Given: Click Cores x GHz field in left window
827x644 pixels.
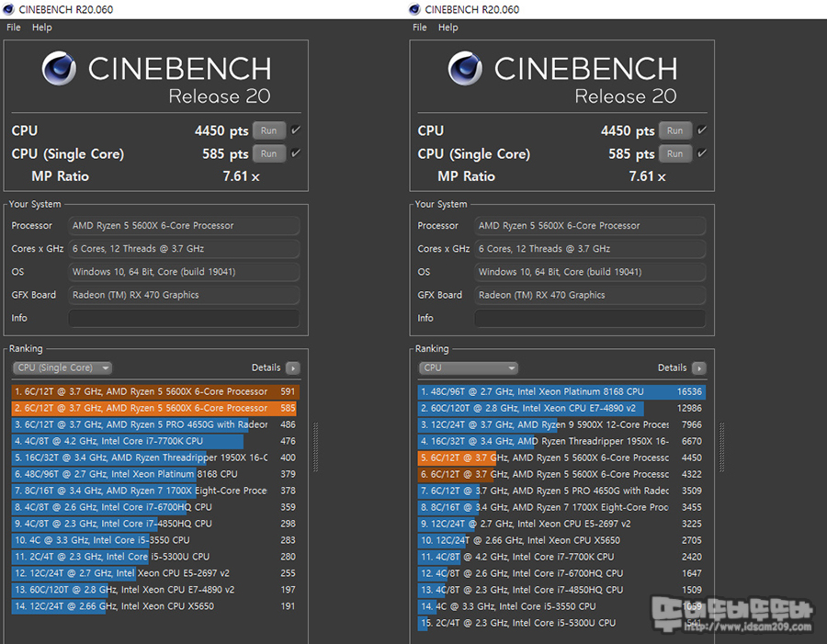Looking at the screenshot, I should coord(184,249).
